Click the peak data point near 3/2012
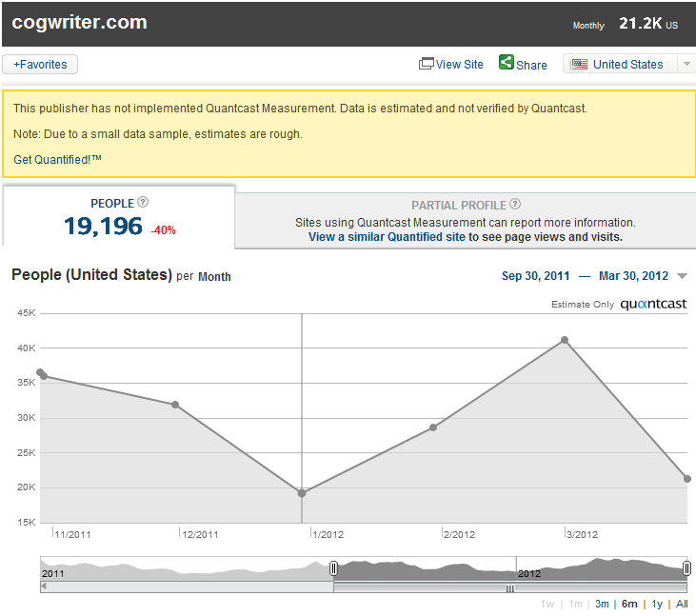696x616 pixels. tap(565, 340)
